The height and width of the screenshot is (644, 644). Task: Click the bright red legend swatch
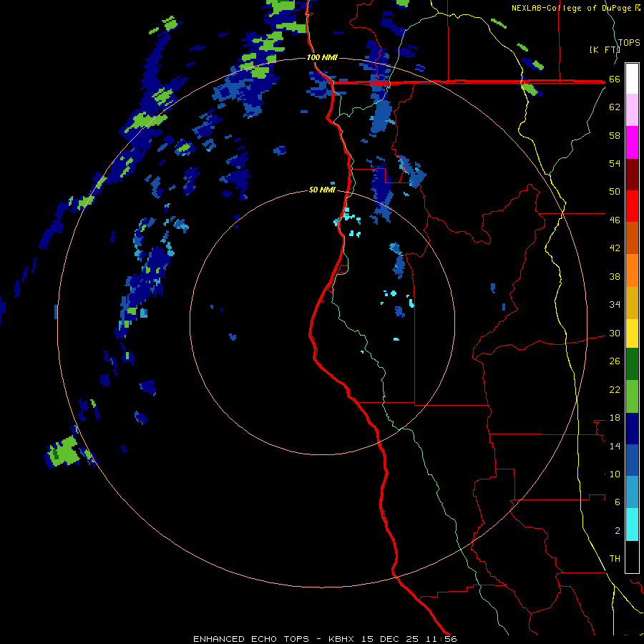(x=632, y=206)
